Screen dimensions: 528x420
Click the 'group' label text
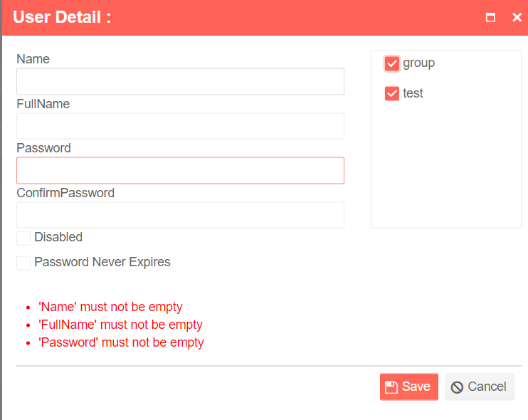419,63
